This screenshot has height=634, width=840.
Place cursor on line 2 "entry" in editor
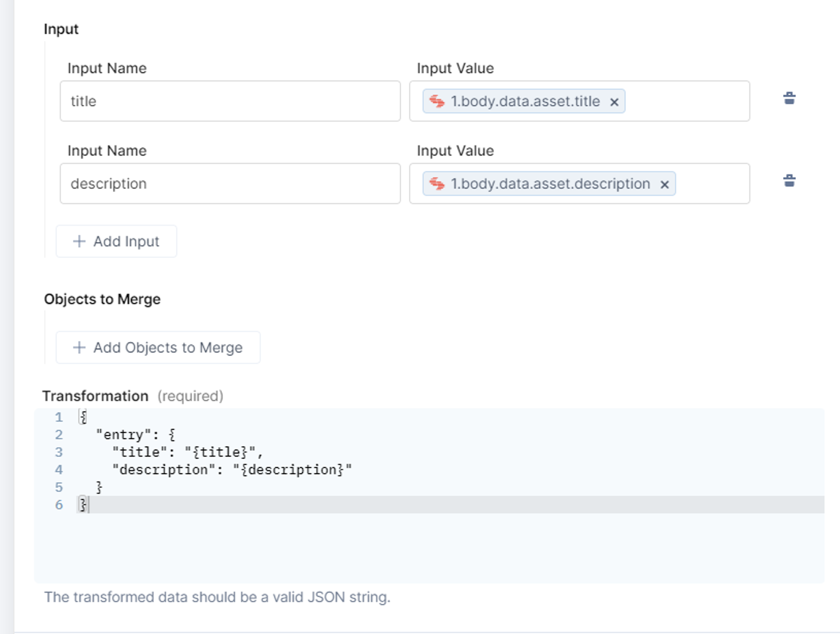click(123, 435)
